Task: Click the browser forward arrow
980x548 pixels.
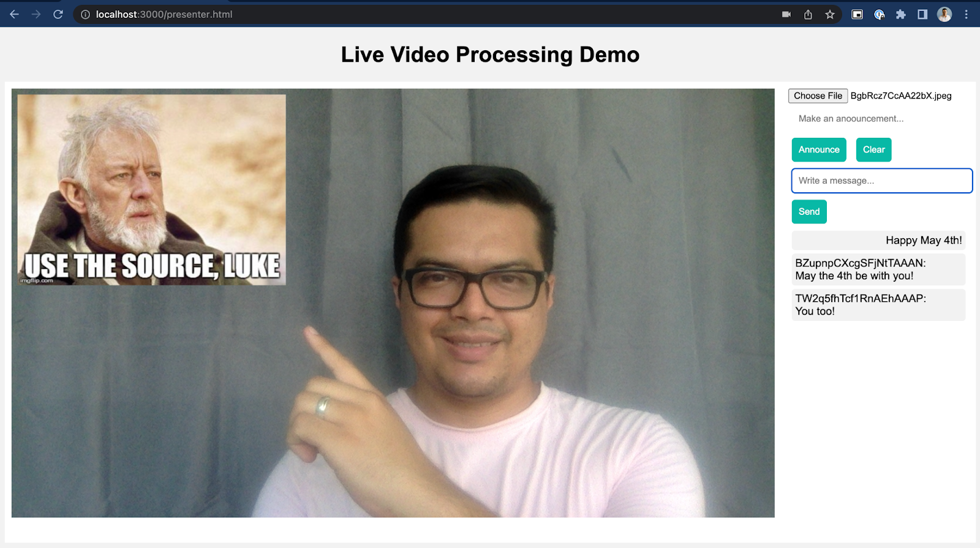Action: point(36,14)
